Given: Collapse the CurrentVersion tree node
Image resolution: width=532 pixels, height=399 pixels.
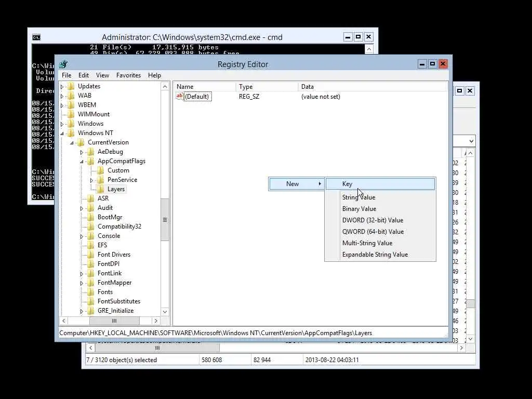Looking at the screenshot, I should [x=72, y=143].
